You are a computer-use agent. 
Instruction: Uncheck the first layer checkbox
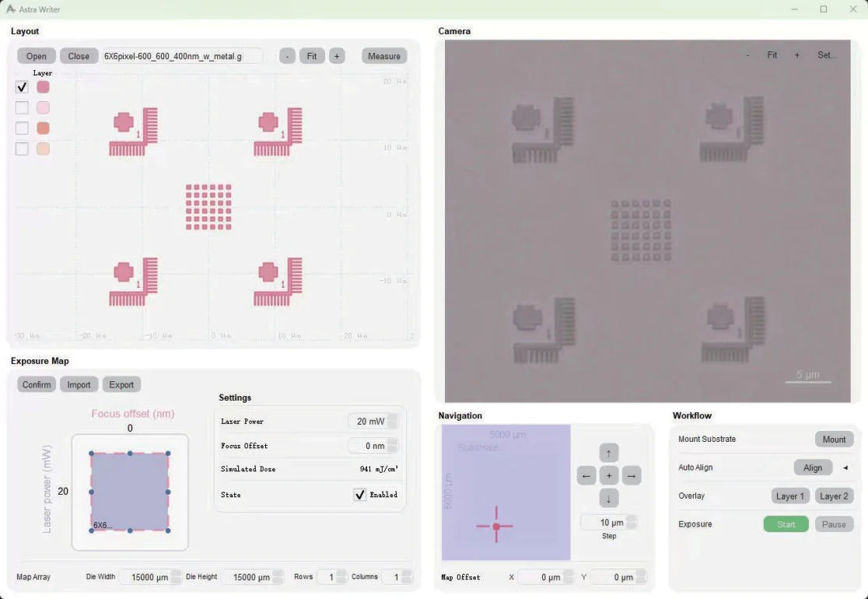[x=22, y=87]
